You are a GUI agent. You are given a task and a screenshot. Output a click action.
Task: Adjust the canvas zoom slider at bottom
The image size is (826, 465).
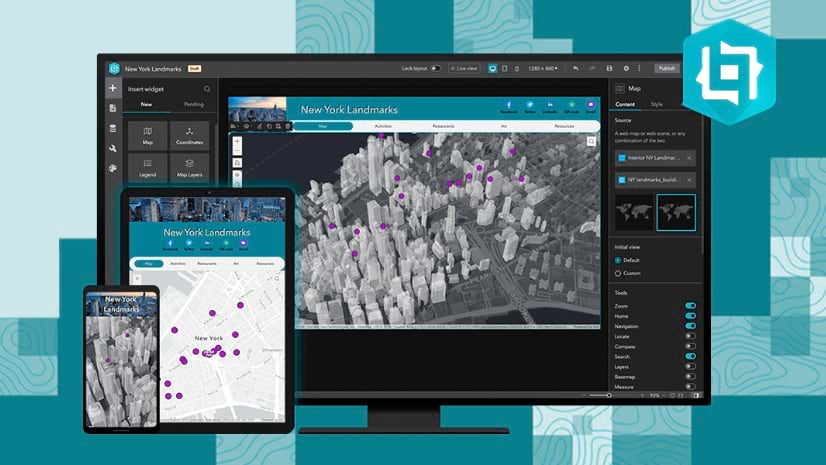click(609, 395)
